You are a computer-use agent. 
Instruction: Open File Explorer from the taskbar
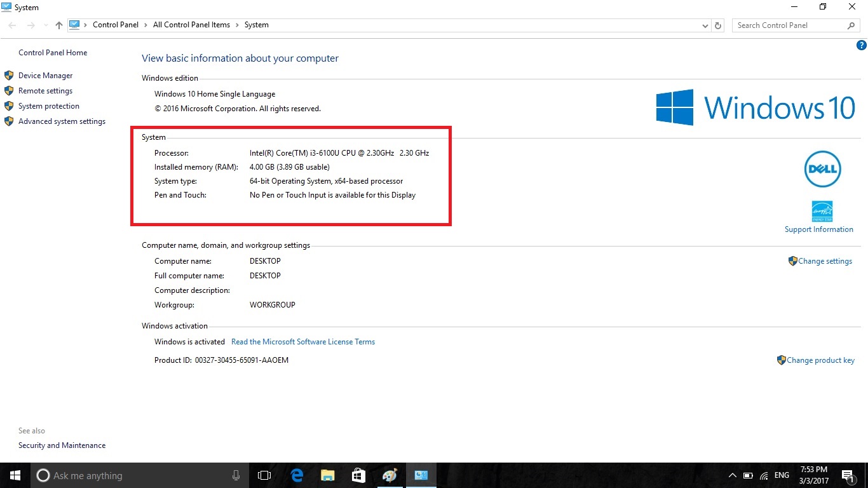[x=327, y=475]
